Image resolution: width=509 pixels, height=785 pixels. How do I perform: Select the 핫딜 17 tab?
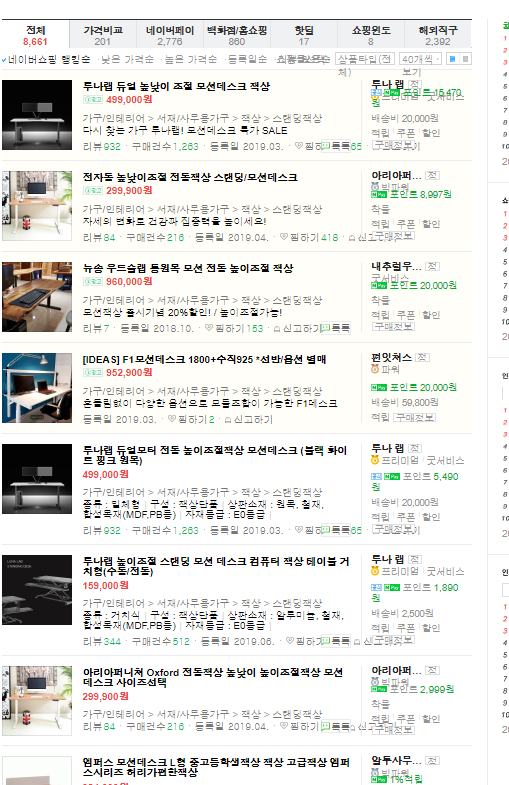[x=304, y=36]
